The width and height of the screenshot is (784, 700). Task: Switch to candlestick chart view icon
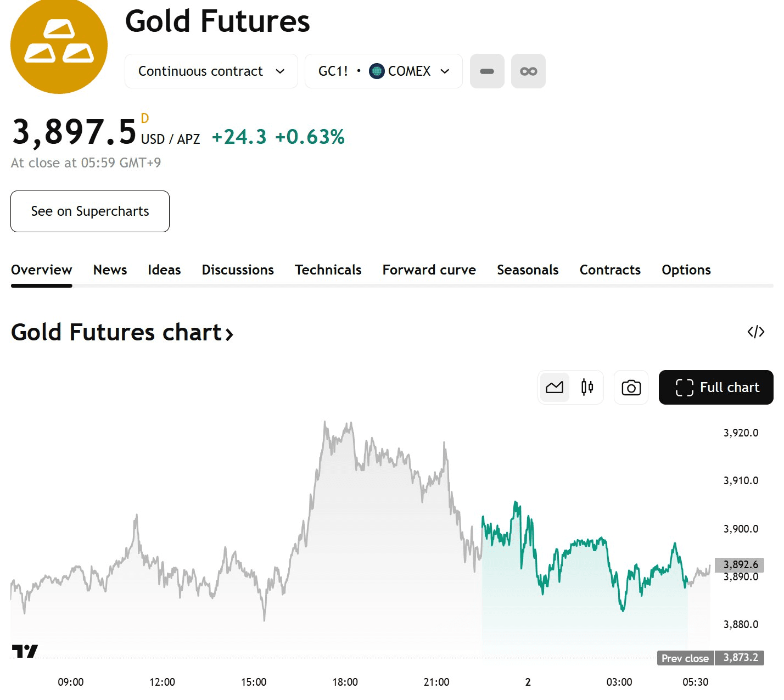coord(587,388)
